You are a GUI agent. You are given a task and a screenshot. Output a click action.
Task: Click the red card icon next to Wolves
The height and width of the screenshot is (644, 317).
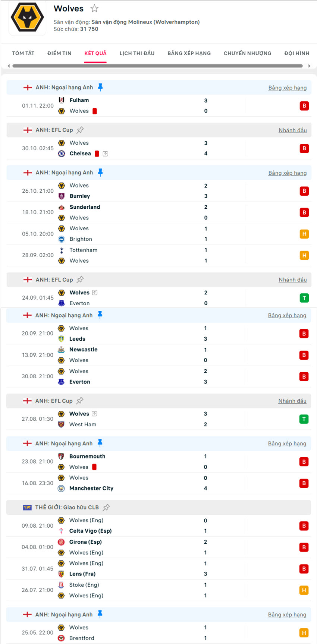point(95,111)
